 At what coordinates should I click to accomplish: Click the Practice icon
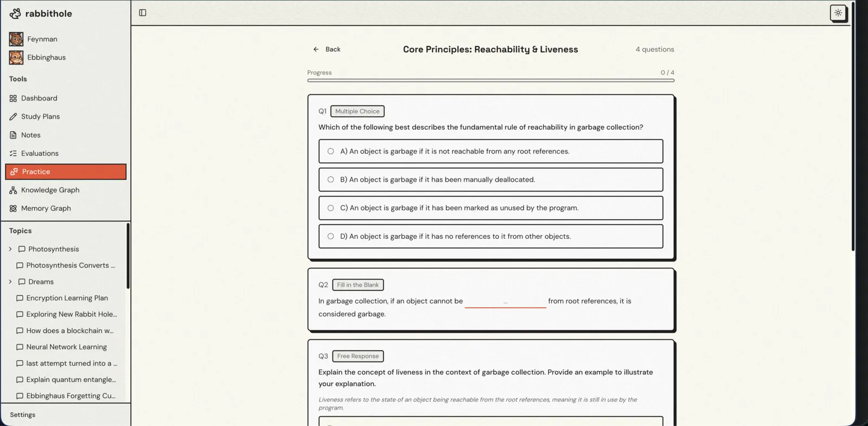[x=14, y=171]
